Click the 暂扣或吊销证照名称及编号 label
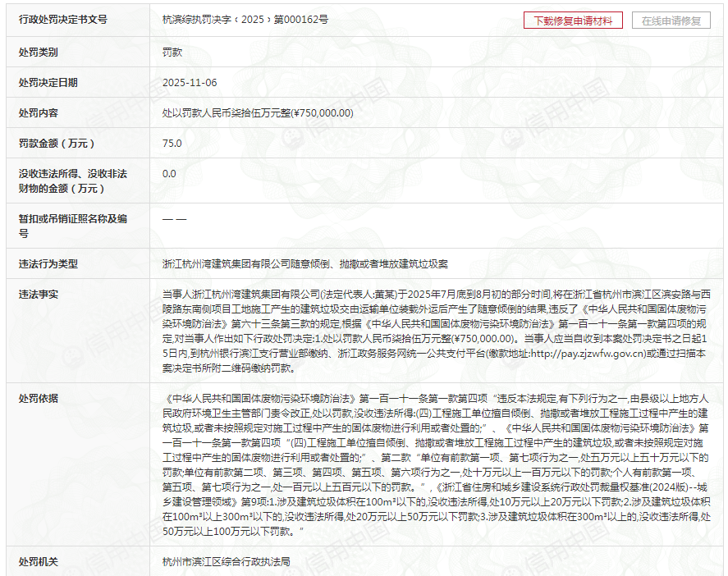This screenshot has height=576, width=728. [x=73, y=226]
